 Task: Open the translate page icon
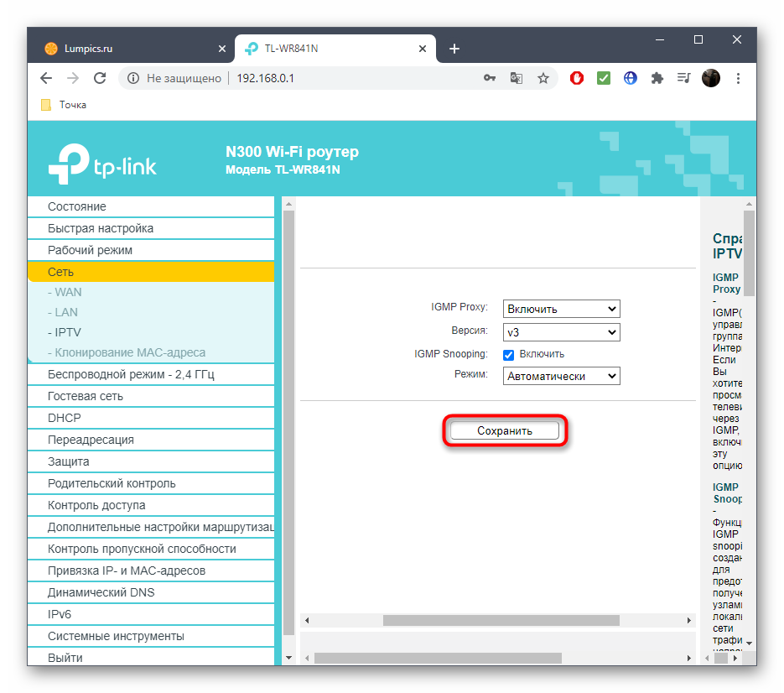pyautogui.click(x=517, y=78)
